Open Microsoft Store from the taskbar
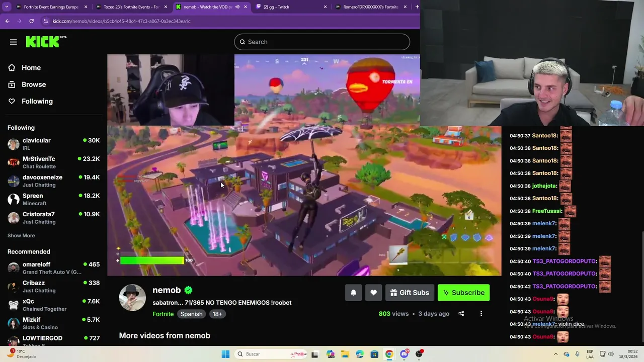Screen dimensions: 644x362 tap(374, 354)
